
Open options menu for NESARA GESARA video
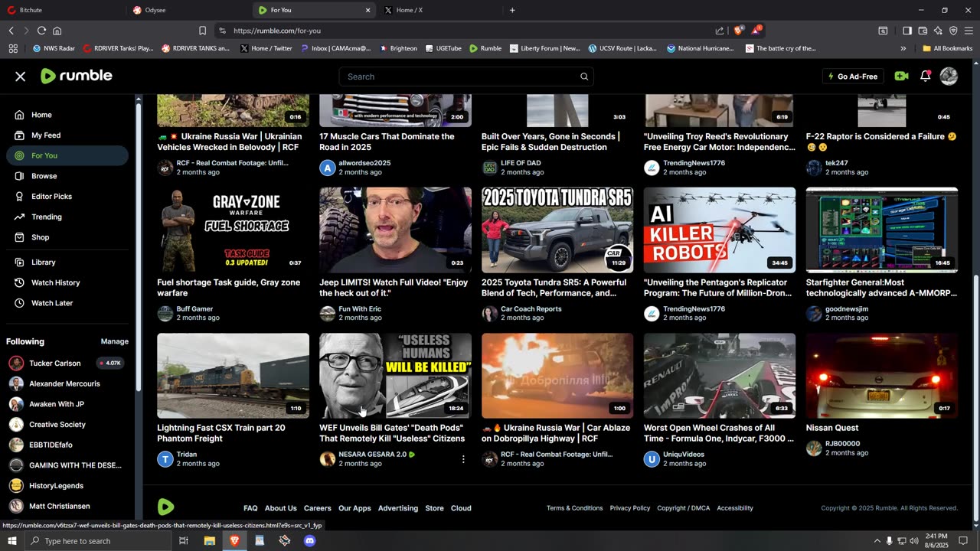pos(463,459)
